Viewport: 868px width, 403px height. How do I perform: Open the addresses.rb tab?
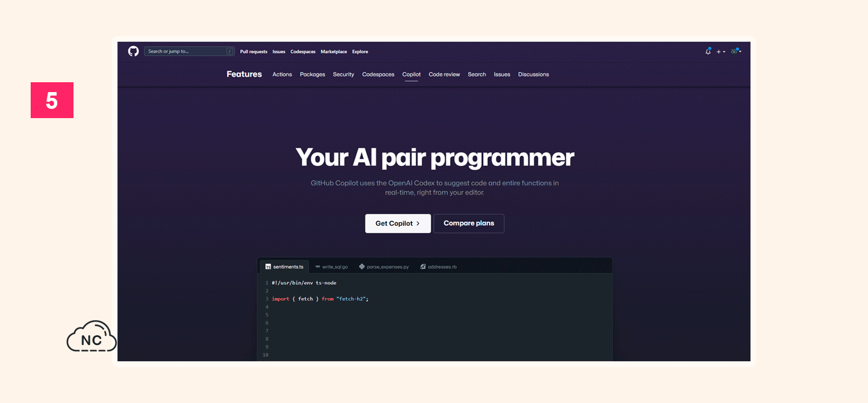[439, 266]
